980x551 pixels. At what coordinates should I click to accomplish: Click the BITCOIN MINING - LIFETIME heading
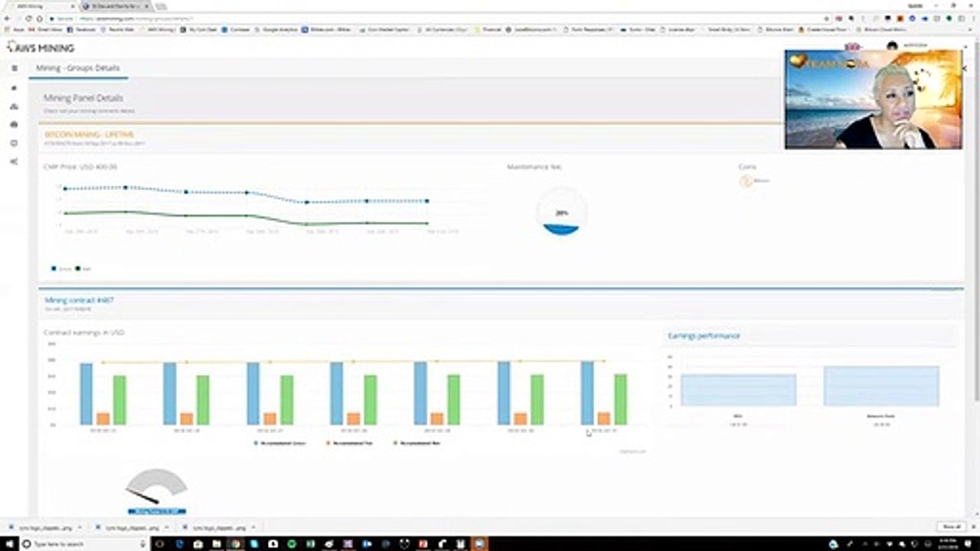click(x=90, y=134)
